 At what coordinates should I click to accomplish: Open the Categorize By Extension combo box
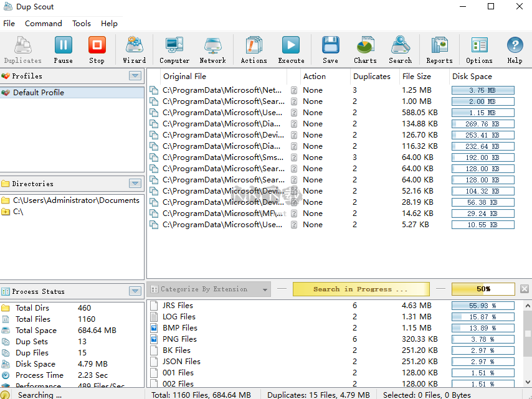pos(209,289)
